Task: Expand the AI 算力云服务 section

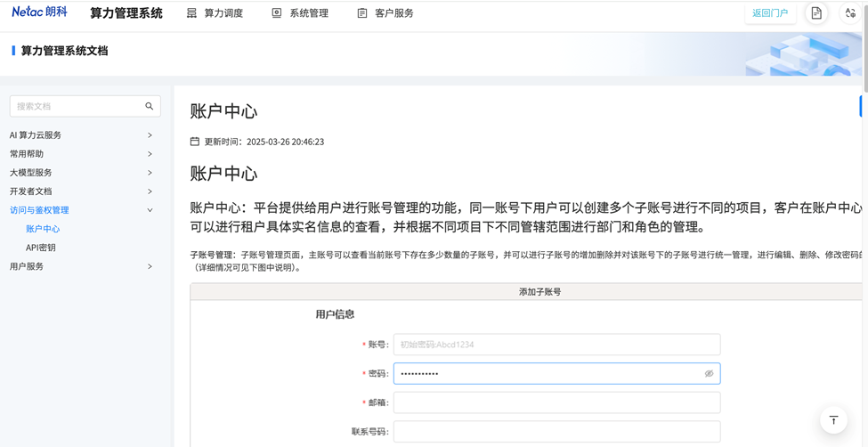Action: (150, 135)
